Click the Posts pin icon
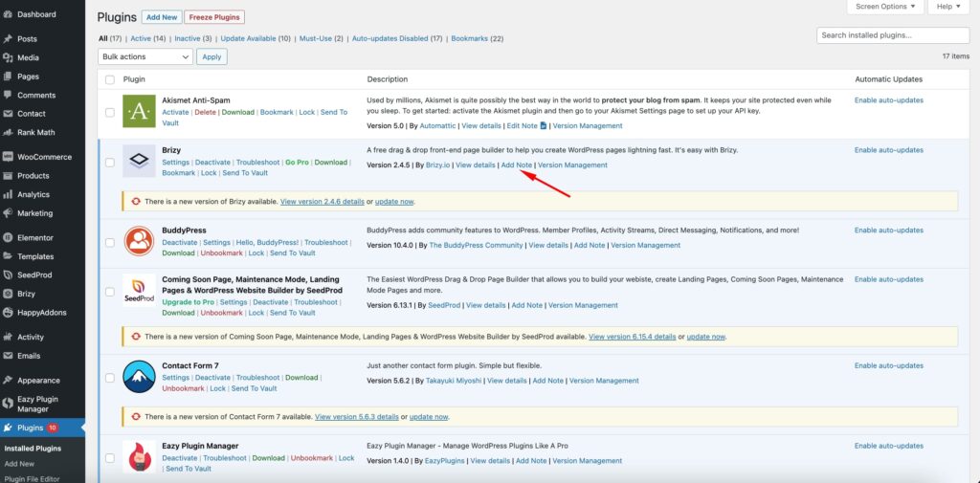Image resolution: width=980 pixels, height=483 pixels. pos(8,39)
